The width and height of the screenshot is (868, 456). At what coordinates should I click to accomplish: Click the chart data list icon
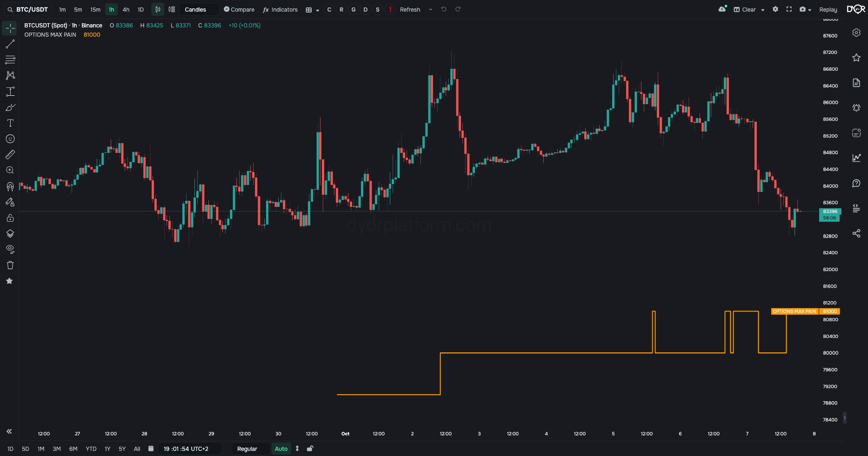tap(172, 9)
